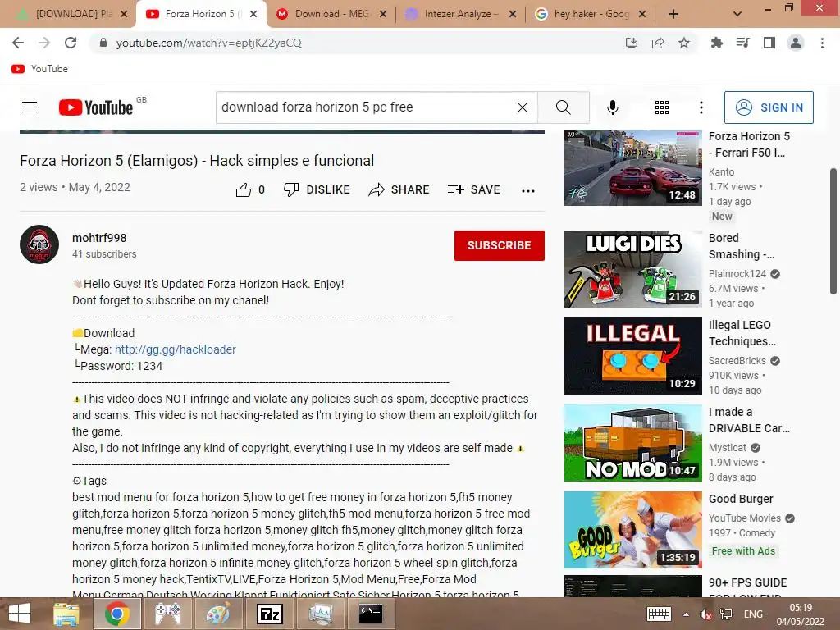
Task: Open a new tab with the plus button
Action: pos(673,14)
